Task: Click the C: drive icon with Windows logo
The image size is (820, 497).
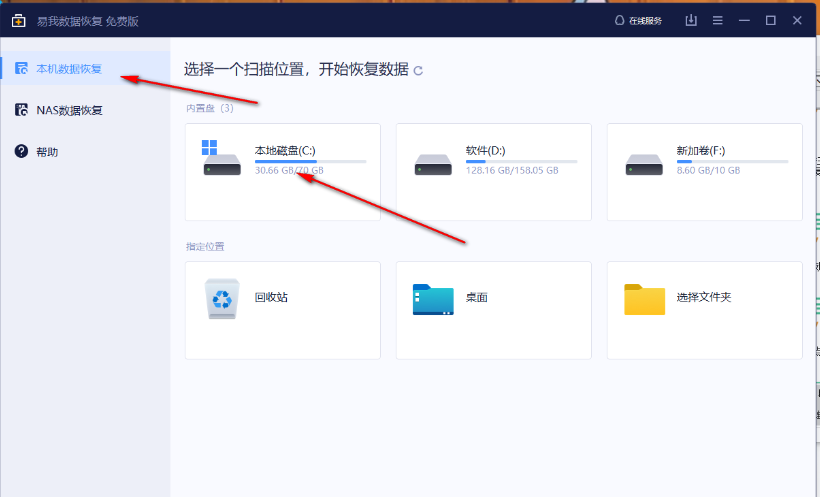Action: click(222, 158)
